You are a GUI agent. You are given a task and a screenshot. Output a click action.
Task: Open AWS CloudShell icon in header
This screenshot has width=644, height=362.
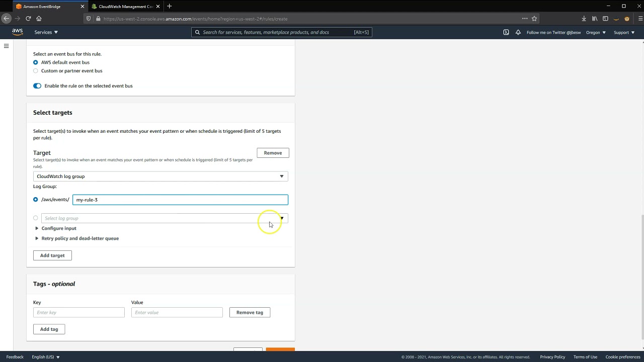pos(506,32)
